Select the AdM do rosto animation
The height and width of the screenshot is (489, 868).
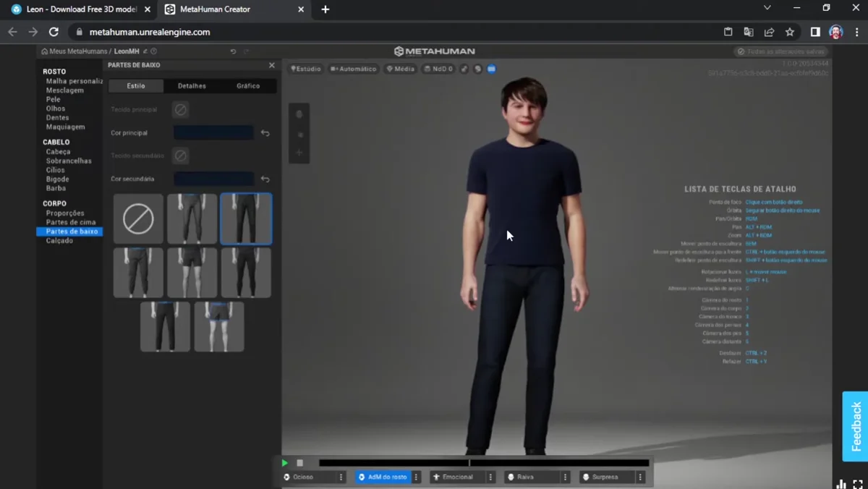point(383,477)
